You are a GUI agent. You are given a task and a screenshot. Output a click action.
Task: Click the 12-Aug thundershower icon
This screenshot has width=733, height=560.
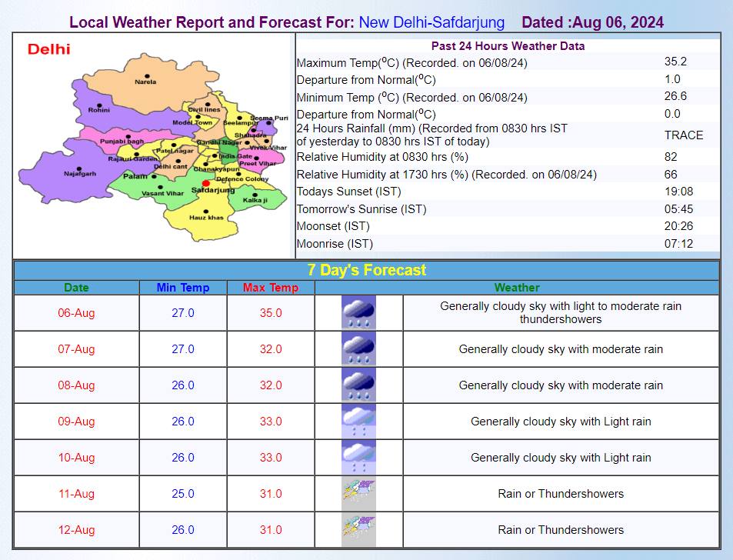point(358,530)
